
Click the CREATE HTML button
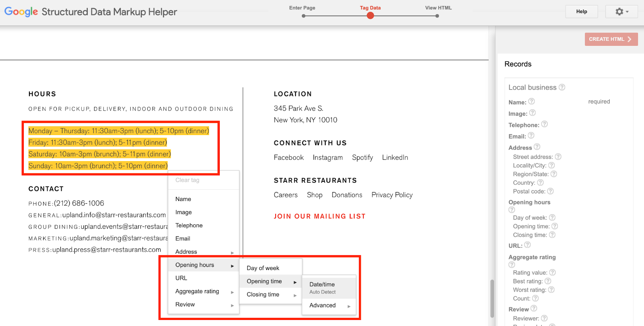click(x=611, y=39)
